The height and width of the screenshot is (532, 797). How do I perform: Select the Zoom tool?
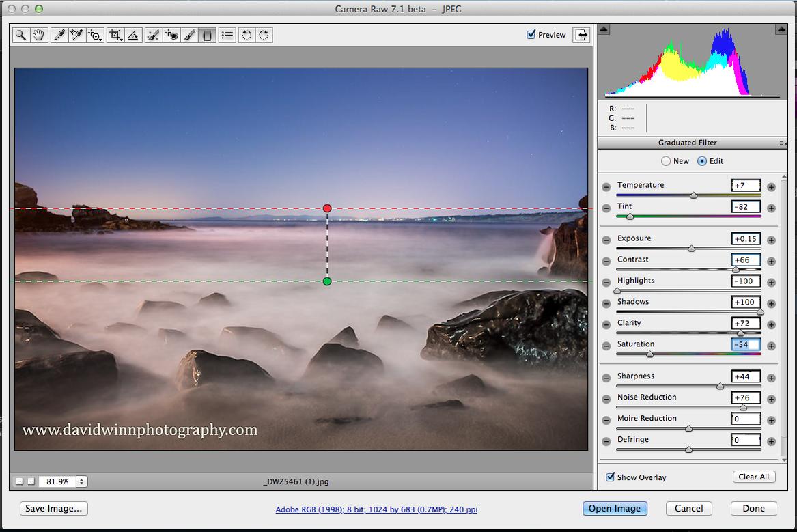[21, 35]
